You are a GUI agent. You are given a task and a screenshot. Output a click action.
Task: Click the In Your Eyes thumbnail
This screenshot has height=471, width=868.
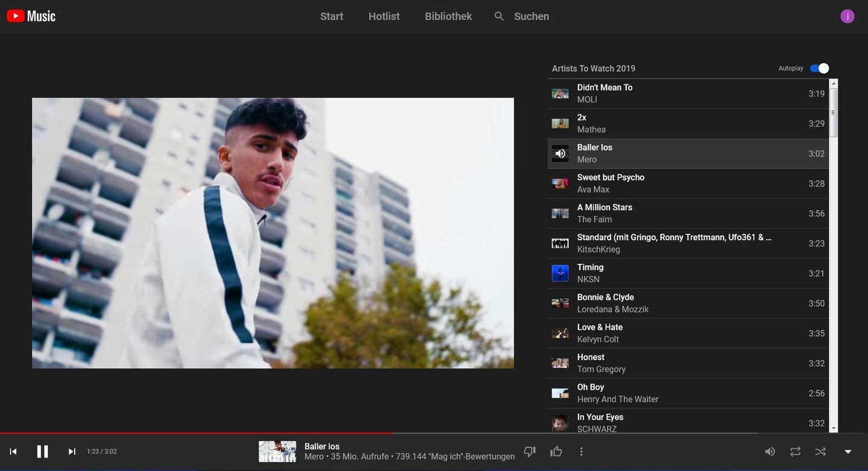click(x=560, y=423)
